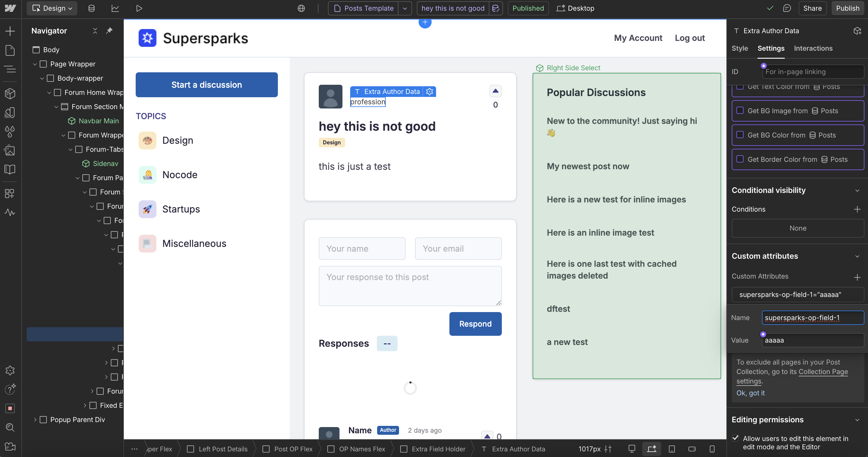
Task: Click the Publish button
Action: click(x=848, y=8)
